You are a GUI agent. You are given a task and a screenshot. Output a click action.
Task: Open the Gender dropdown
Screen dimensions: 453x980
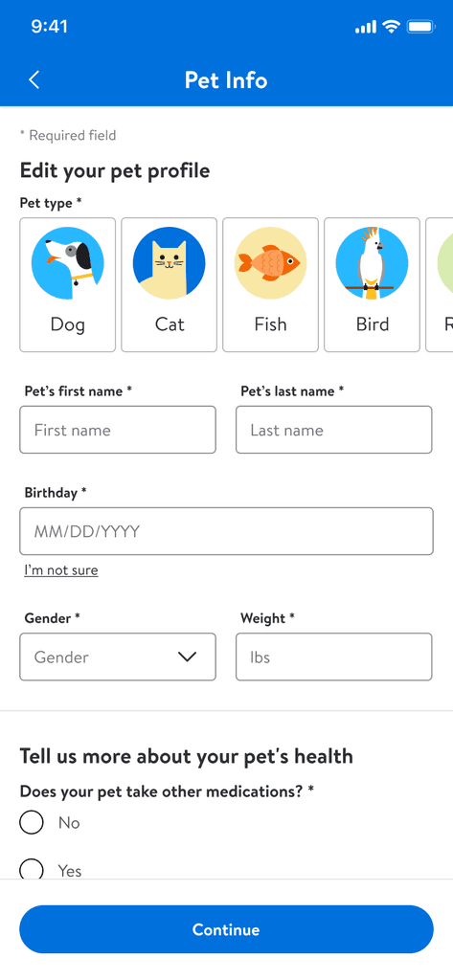pyautogui.click(x=118, y=657)
